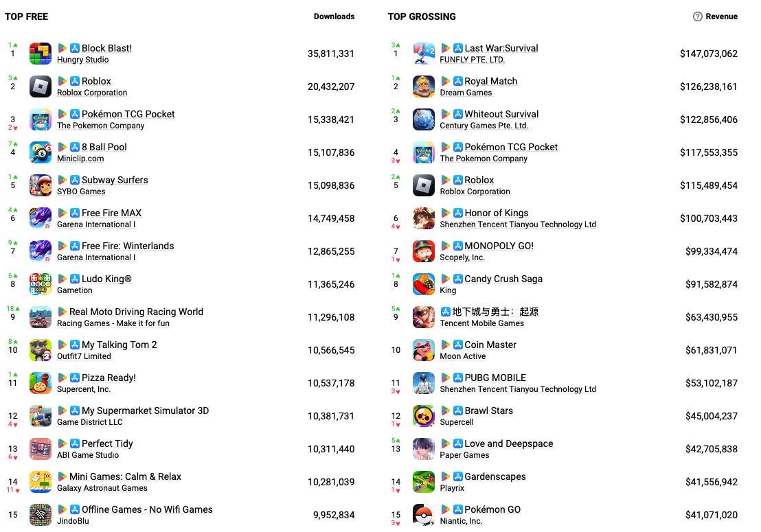Click the Subway Surfers app icon
Image resolution: width=761 pixels, height=532 pixels.
point(41,185)
